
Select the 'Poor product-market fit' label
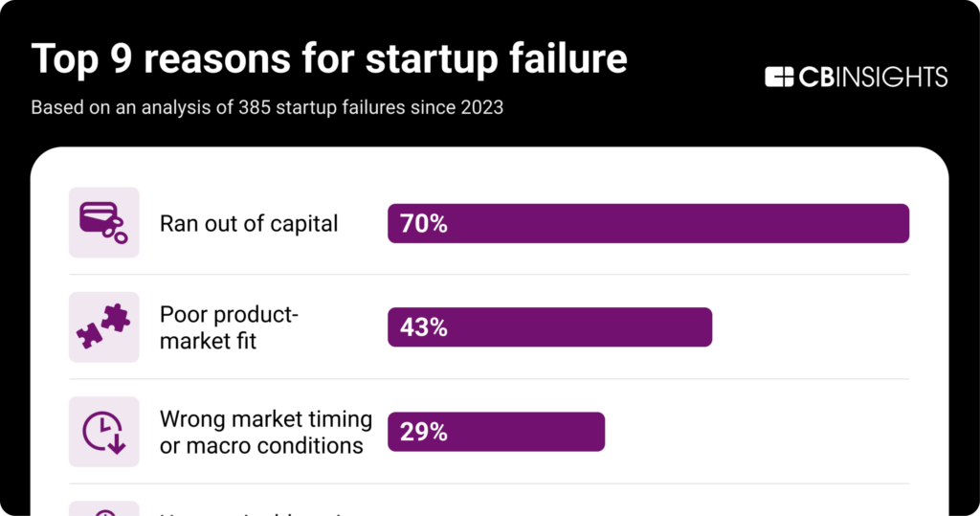click(x=230, y=327)
